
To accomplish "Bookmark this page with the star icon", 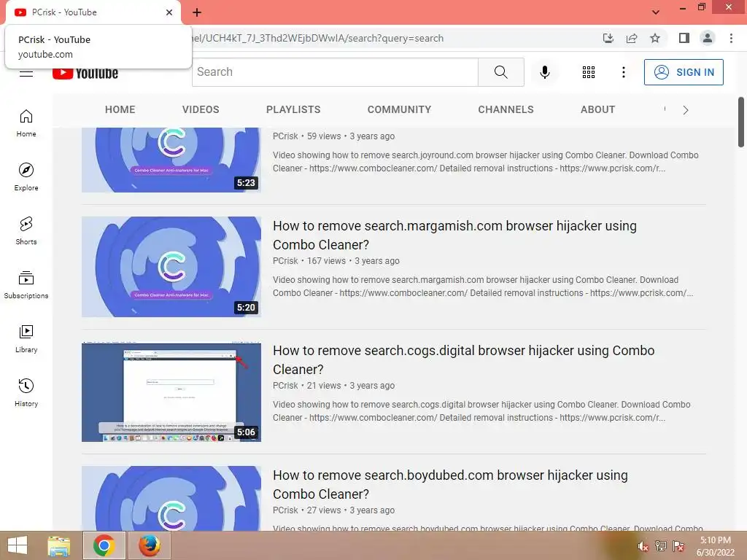I will point(655,38).
